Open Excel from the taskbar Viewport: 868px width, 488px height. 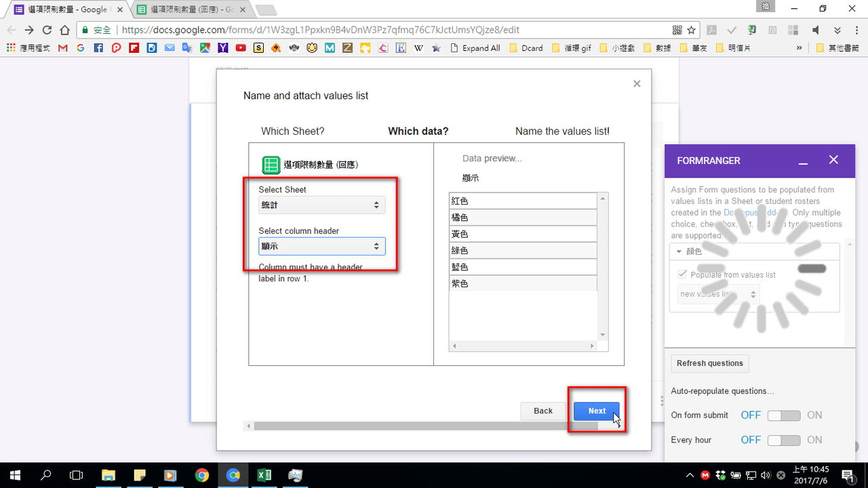point(264,475)
